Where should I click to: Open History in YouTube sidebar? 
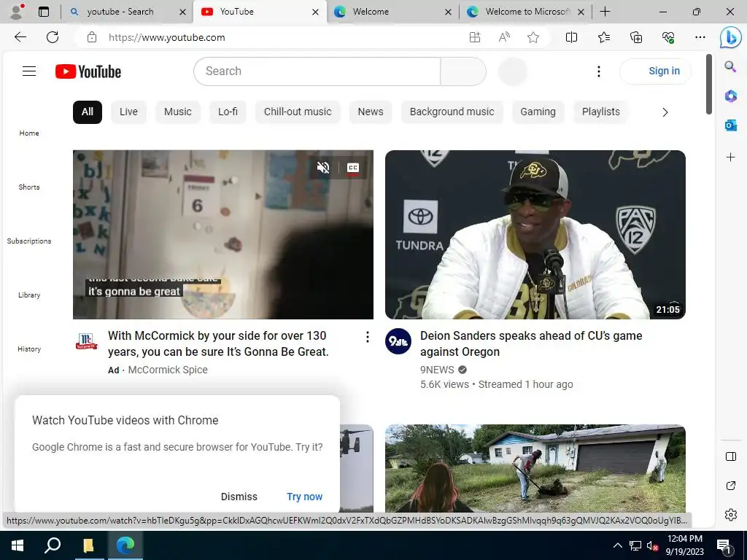[x=29, y=349]
